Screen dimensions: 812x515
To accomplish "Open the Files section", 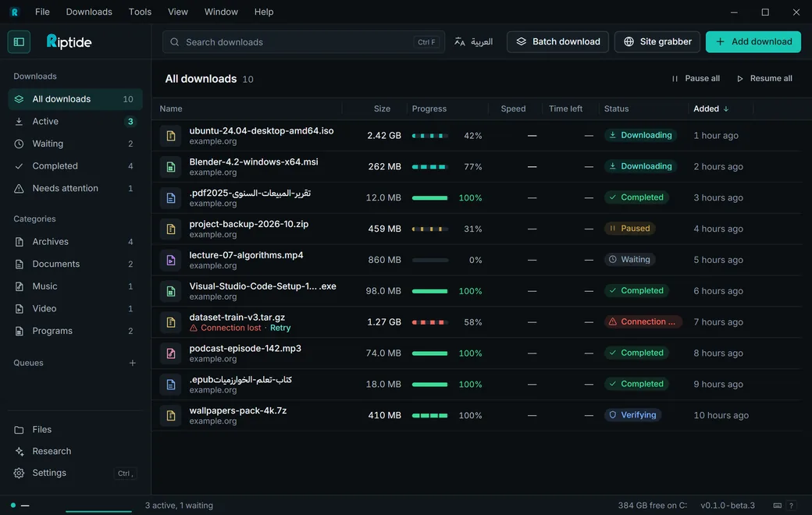I will coord(75,430).
